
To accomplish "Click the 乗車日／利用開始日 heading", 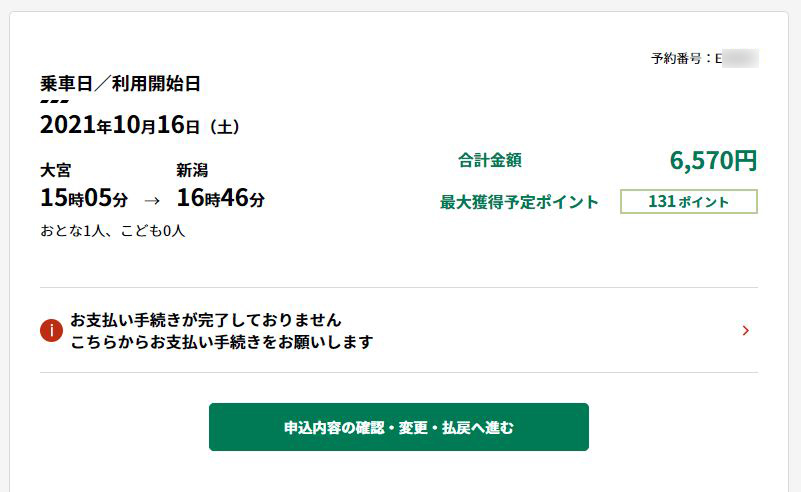I will 120,83.
